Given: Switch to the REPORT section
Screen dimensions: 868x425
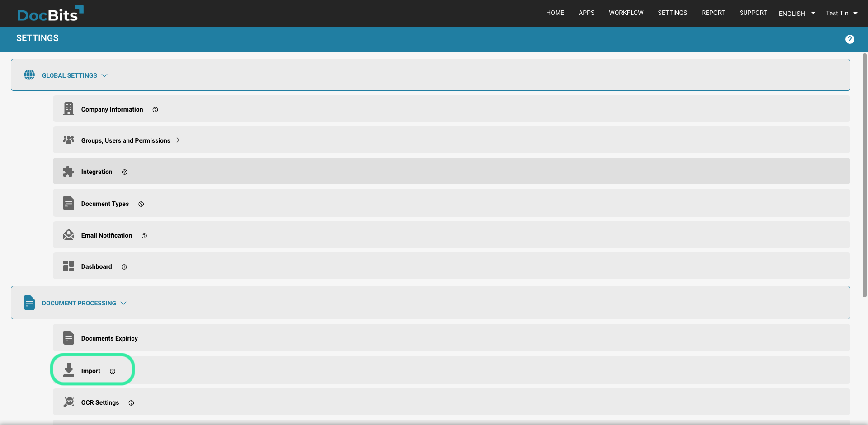Looking at the screenshot, I should coord(713,13).
